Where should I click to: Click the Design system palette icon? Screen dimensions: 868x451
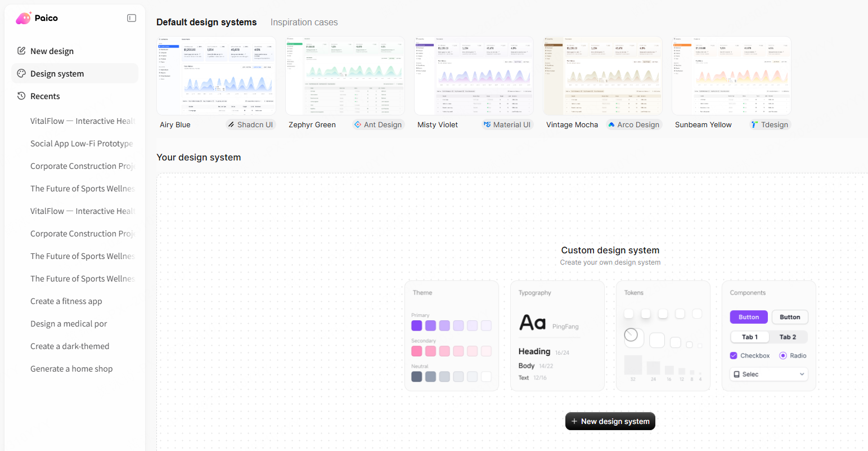[21, 73]
